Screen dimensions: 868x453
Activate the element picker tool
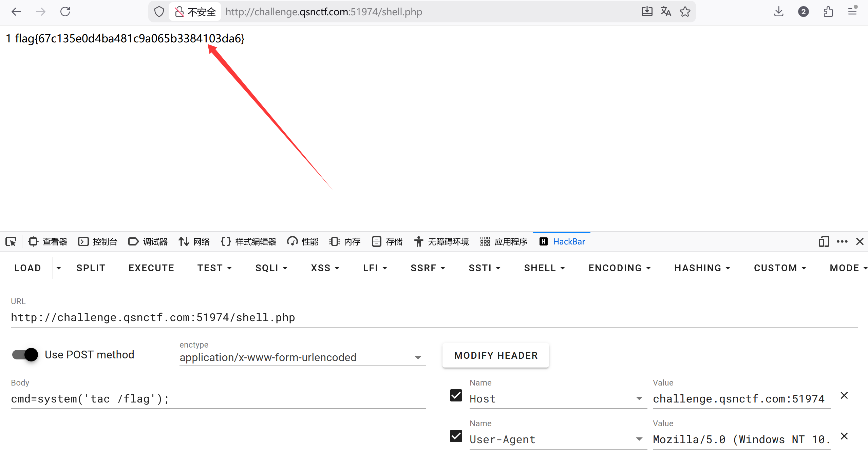pos(11,242)
